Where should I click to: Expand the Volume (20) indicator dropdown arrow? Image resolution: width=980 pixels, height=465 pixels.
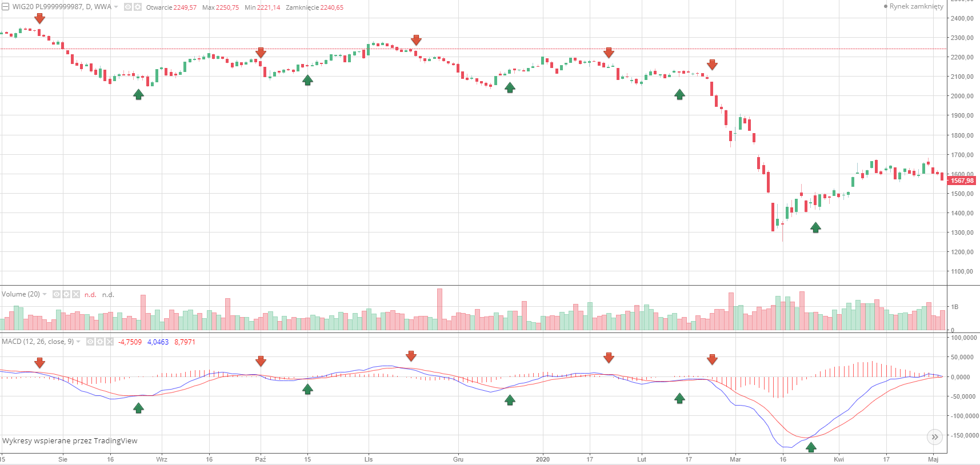(x=45, y=294)
